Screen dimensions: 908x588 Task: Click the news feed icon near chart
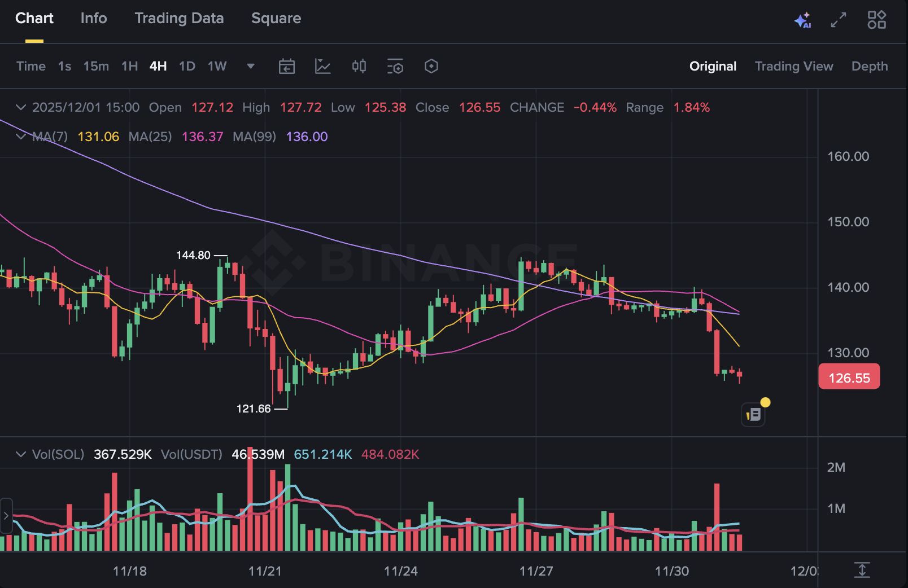[x=753, y=414]
